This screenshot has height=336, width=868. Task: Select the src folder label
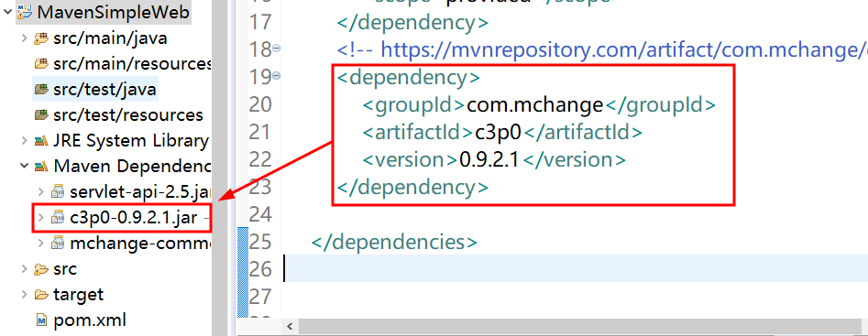pos(65,268)
